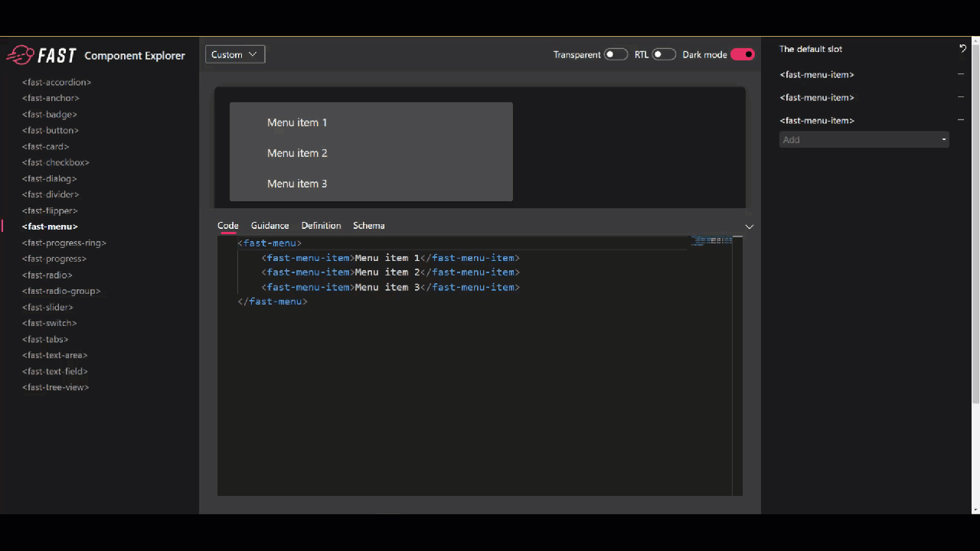Open the Add slot item dropdown

tap(864, 140)
